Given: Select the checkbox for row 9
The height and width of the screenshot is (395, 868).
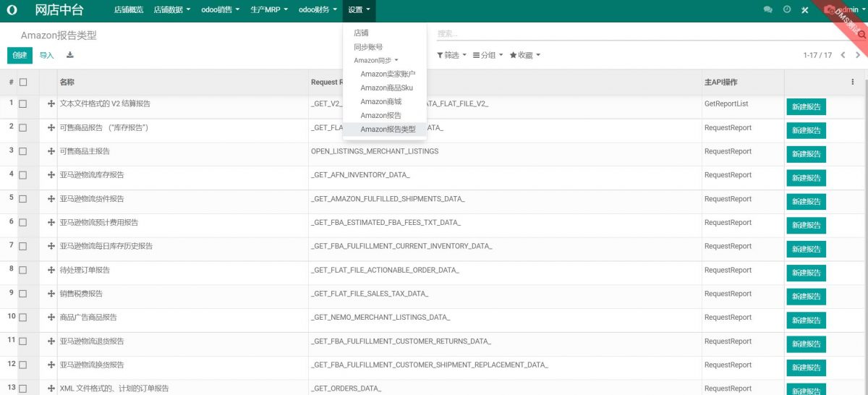Looking at the screenshot, I should click(23, 294).
